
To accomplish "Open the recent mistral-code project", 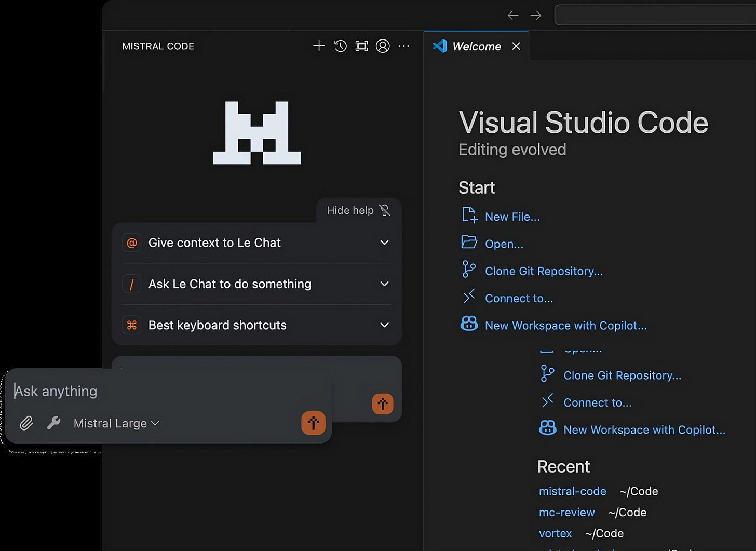I will pyautogui.click(x=572, y=491).
